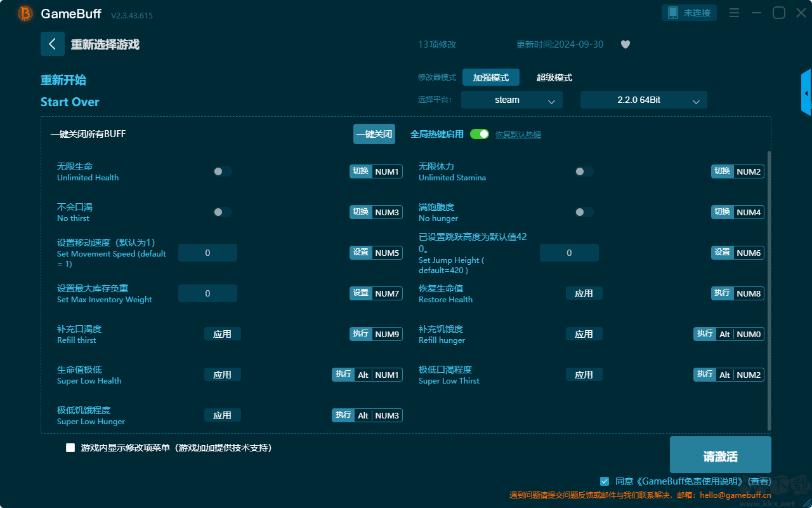Check the in-game trainer menu checkbox

click(x=70, y=448)
